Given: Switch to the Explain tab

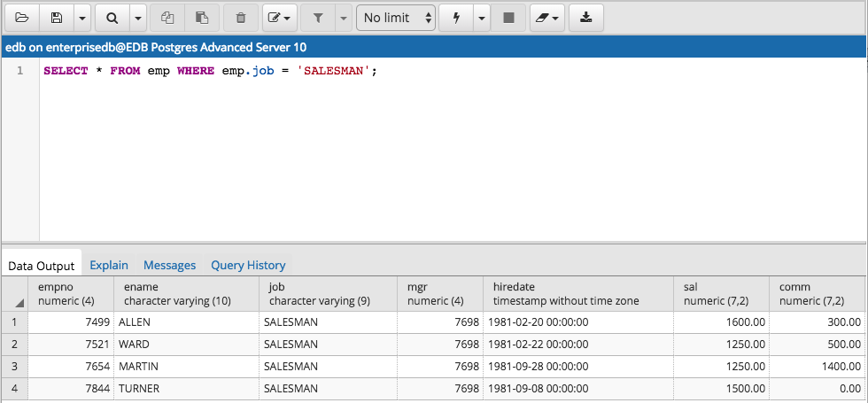Looking at the screenshot, I should coord(109,265).
